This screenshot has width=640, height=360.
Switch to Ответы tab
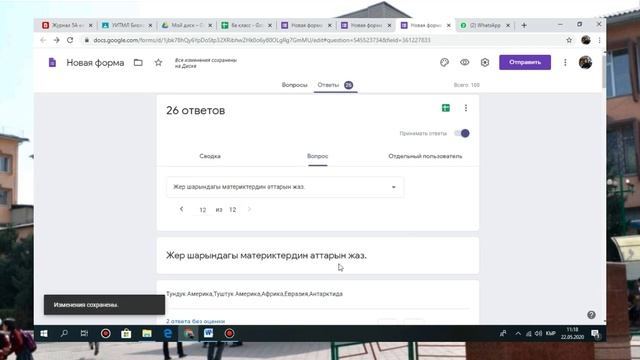336,85
